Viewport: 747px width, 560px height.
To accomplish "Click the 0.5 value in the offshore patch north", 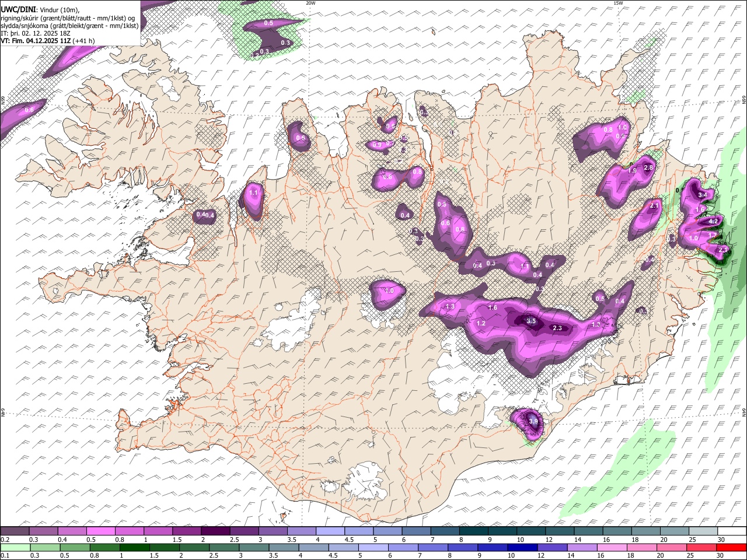I will tap(268, 23).
